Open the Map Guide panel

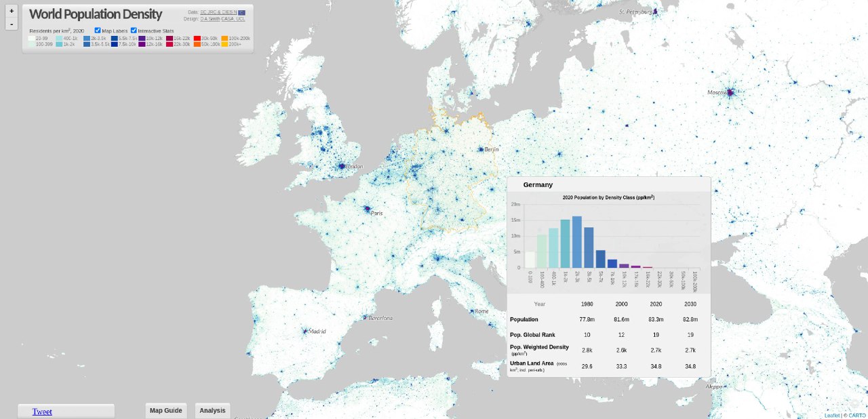165,410
